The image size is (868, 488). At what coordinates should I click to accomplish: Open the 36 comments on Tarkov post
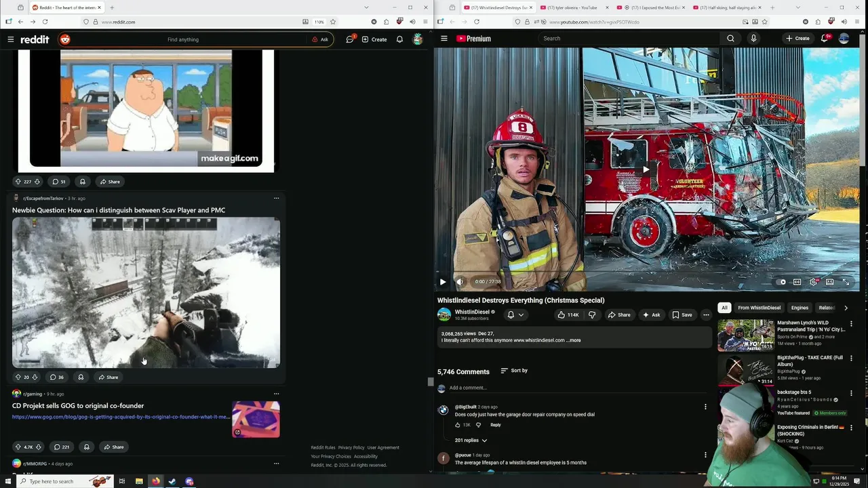[57, 378]
